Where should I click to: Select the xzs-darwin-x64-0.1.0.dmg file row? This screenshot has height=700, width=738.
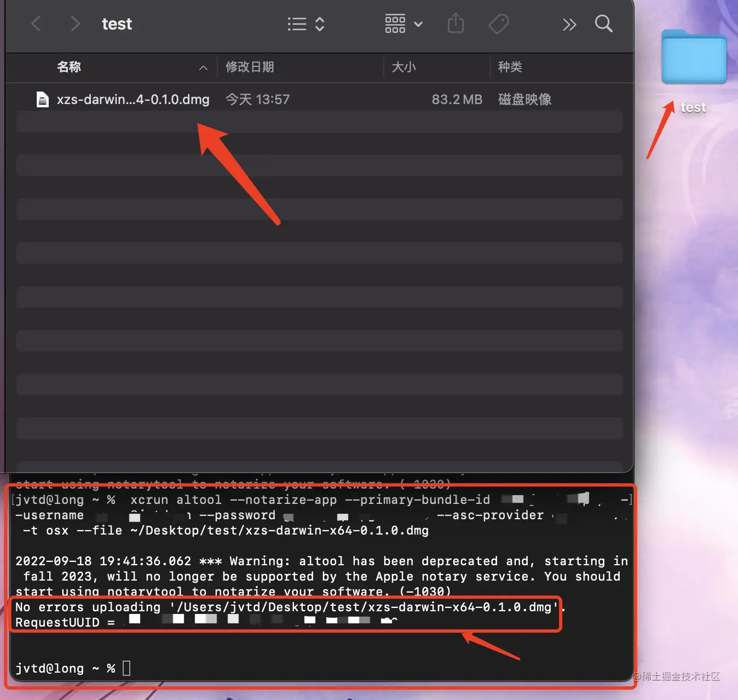pos(133,99)
